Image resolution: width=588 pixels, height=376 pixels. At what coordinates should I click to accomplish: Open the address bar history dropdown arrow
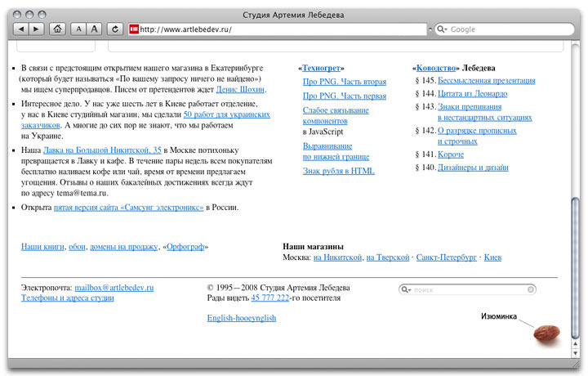[429, 29]
